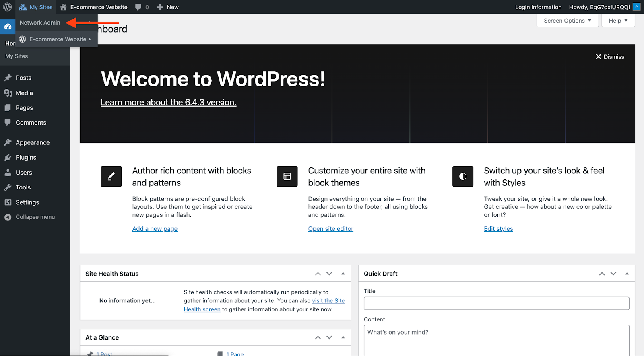Viewport: 644px width, 356px height.
Task: Dismiss the Welcome to WordPress panel
Action: click(x=610, y=57)
